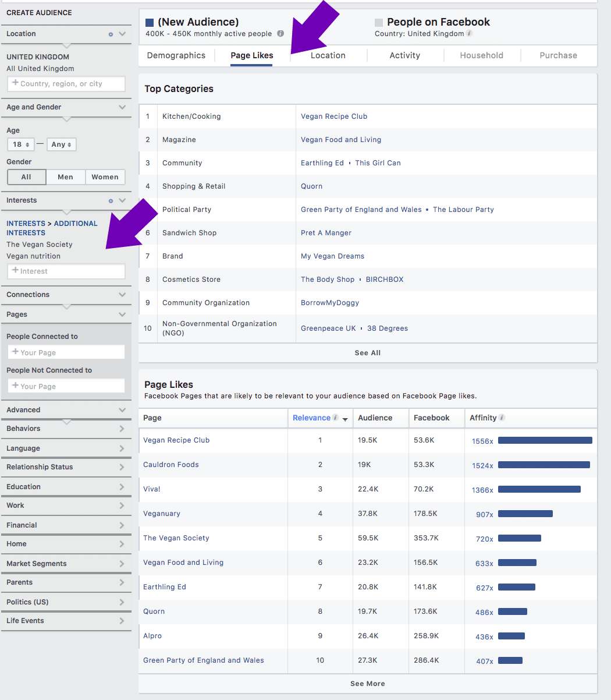Collapse the Interests section chevron

coord(122,200)
